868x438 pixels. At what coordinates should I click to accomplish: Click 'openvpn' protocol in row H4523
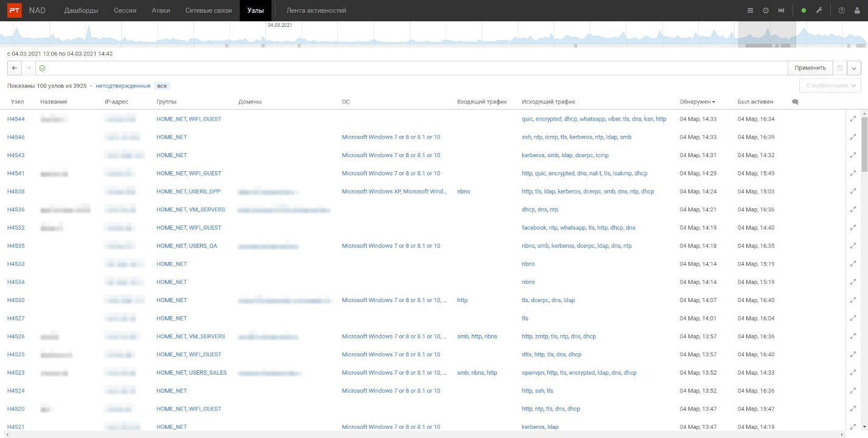click(533, 373)
